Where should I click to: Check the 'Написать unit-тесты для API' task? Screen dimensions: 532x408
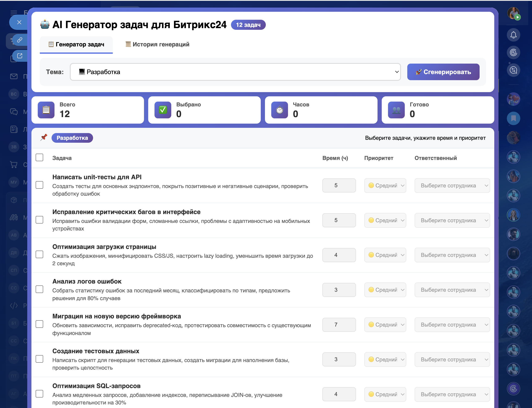[39, 185]
